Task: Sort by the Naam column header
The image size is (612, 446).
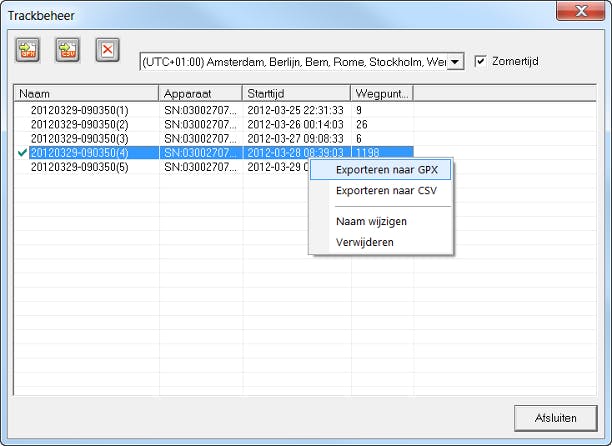Action: coord(86,94)
